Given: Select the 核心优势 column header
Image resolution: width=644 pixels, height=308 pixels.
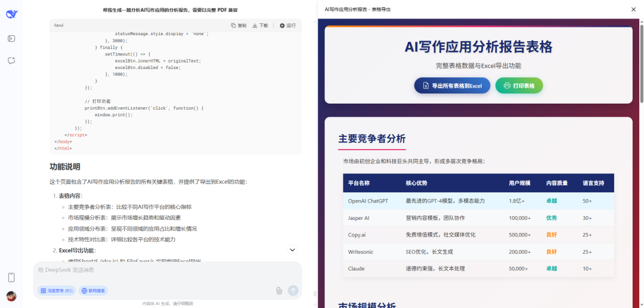Looking at the screenshot, I should (416, 183).
